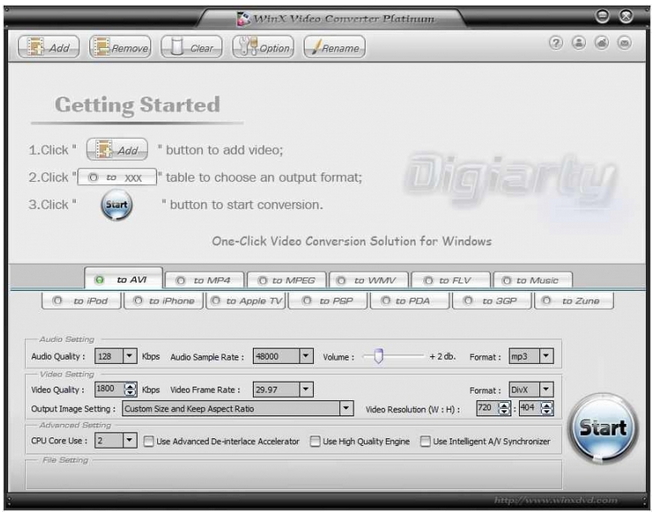Viewport: 665px width, 516px height.
Task: Open the Option settings button
Action: coord(264,47)
